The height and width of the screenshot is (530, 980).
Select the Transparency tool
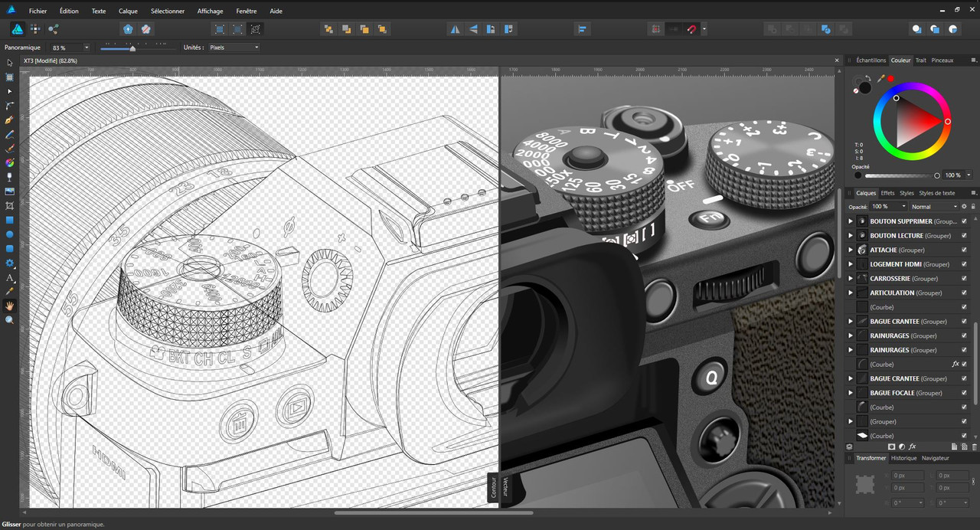(x=10, y=177)
